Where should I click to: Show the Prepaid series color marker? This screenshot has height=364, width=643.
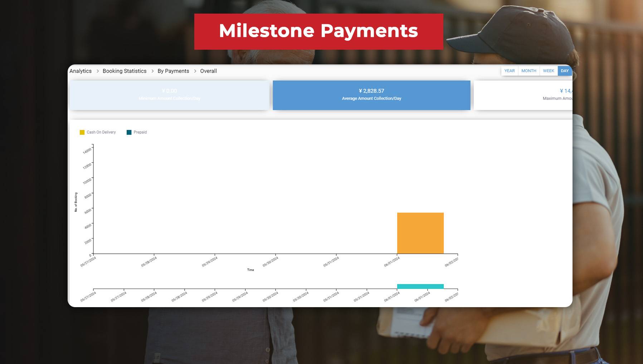coord(129,132)
